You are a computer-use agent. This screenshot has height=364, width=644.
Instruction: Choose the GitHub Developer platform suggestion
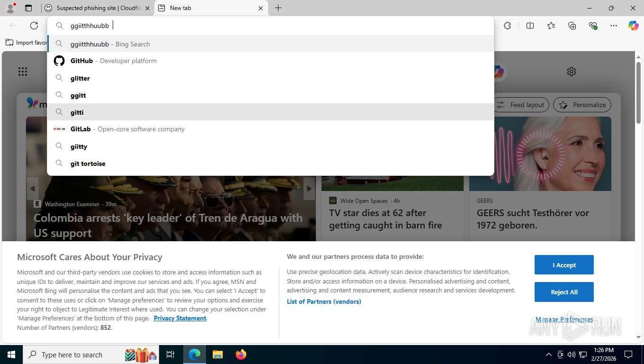pyautogui.click(x=270, y=61)
